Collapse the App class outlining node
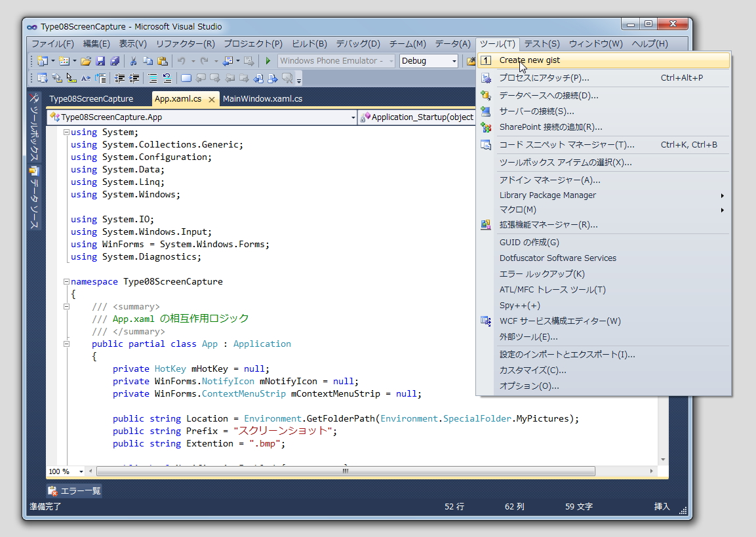 coord(66,344)
